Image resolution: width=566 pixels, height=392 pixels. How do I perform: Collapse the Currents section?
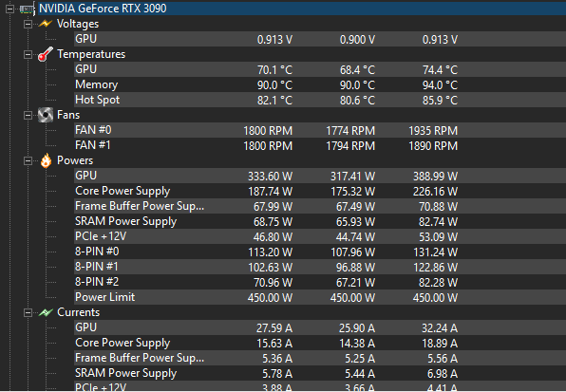click(x=28, y=312)
